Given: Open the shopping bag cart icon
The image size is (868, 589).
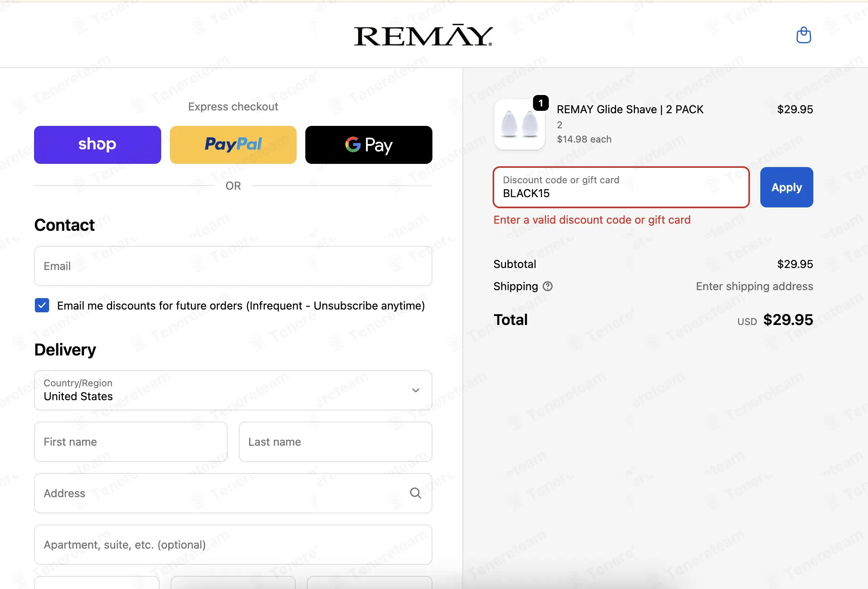Looking at the screenshot, I should click(x=803, y=35).
